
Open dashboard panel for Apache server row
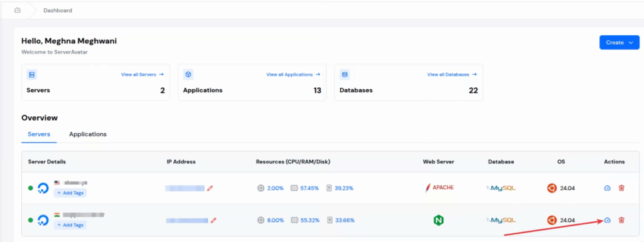608,189
